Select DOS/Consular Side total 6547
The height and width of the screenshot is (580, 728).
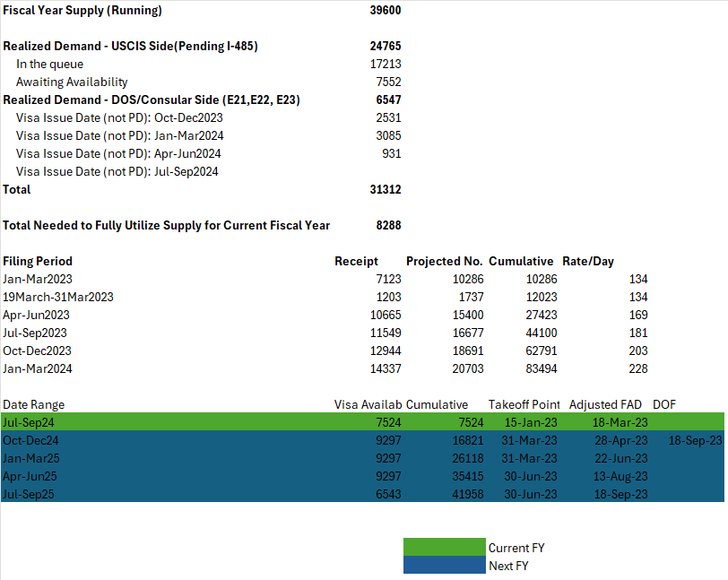coord(388,100)
